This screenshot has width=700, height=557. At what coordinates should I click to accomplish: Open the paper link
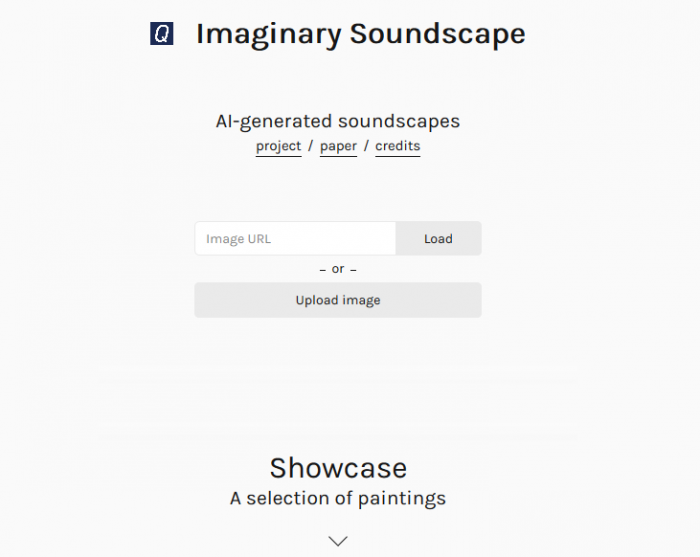point(338,146)
